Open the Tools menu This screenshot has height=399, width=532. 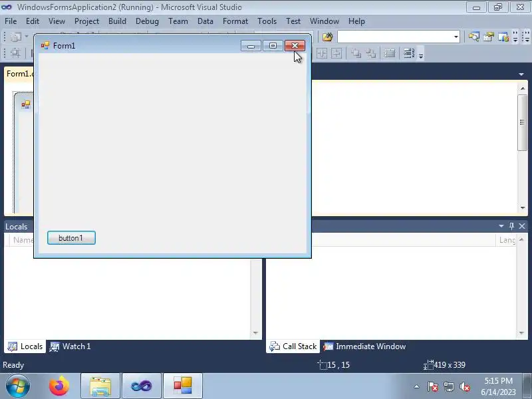267,21
